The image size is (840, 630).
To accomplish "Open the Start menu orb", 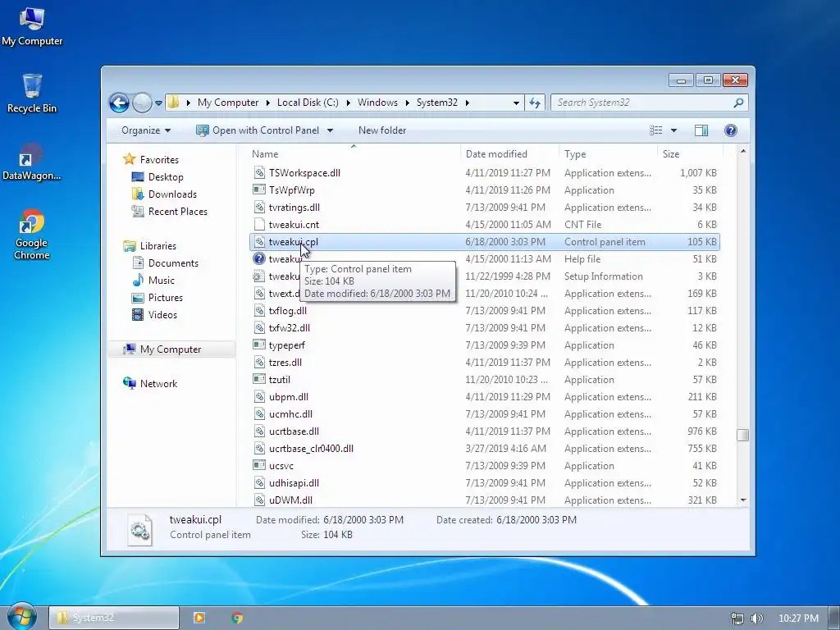I will 21,617.
